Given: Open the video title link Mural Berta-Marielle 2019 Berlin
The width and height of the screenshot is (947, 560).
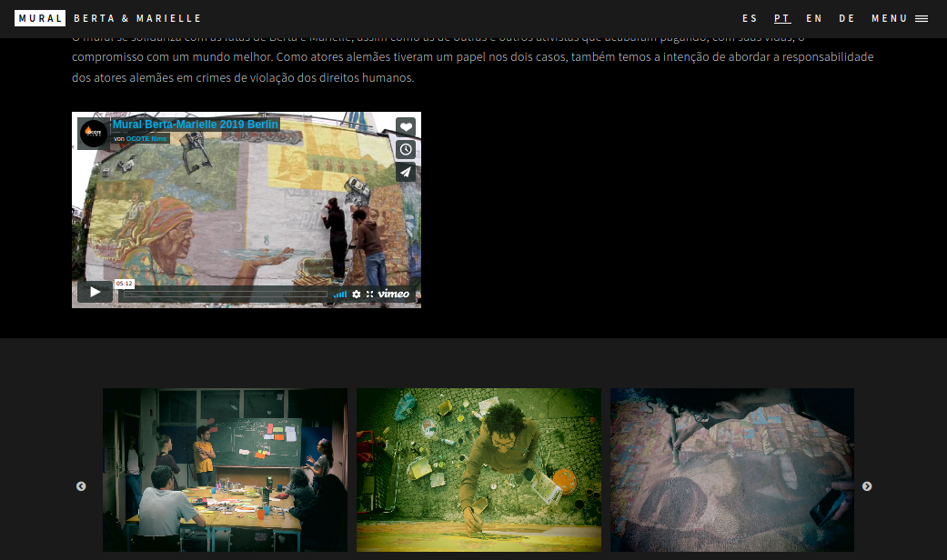Looking at the screenshot, I should (x=194, y=123).
